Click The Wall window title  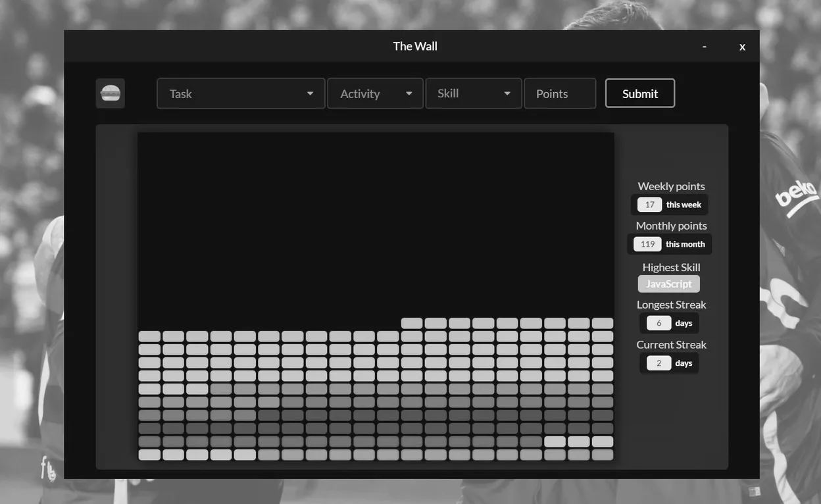(415, 46)
